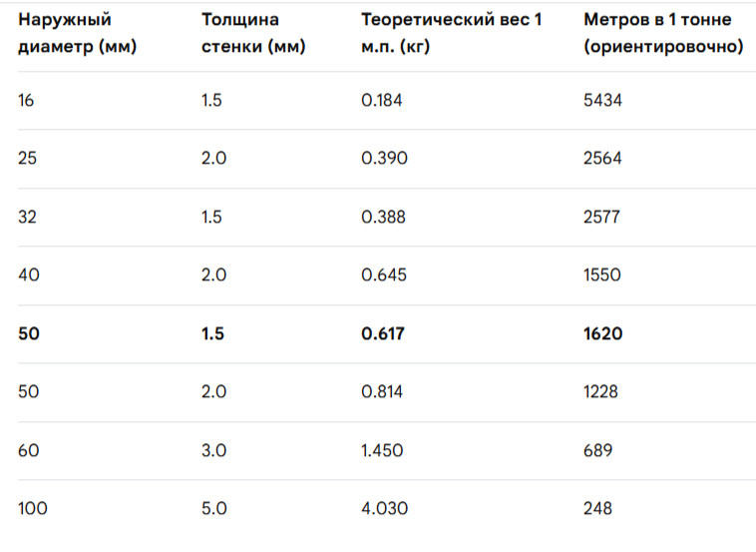Click the "Толщина стенки (мм)" column header
The image size is (756, 552).
pyautogui.click(x=252, y=33)
